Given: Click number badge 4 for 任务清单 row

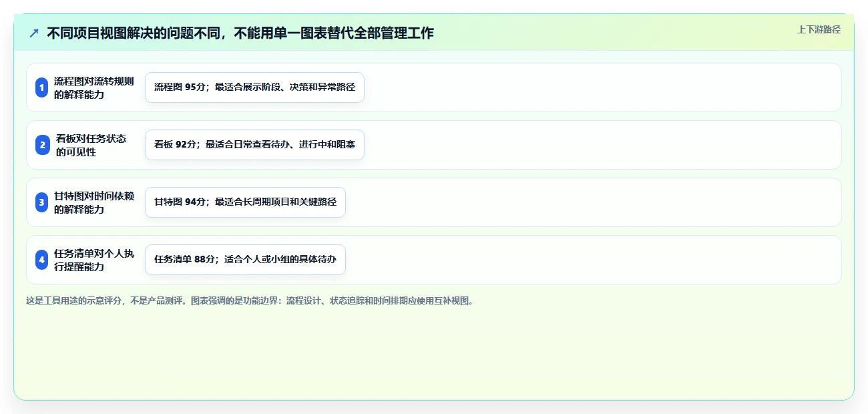Looking at the screenshot, I should 42,260.
